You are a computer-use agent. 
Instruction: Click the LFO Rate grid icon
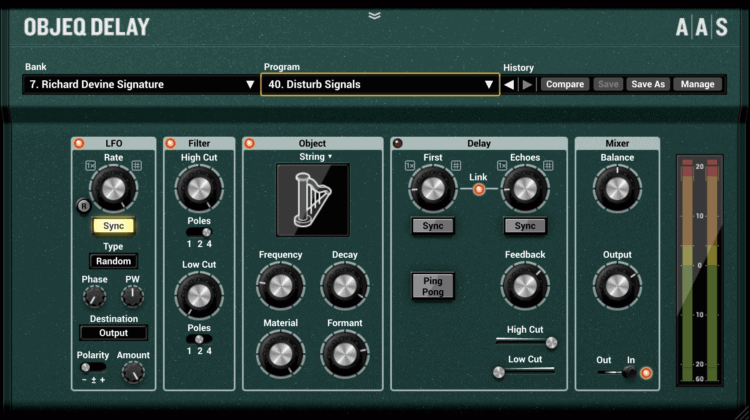(x=137, y=166)
